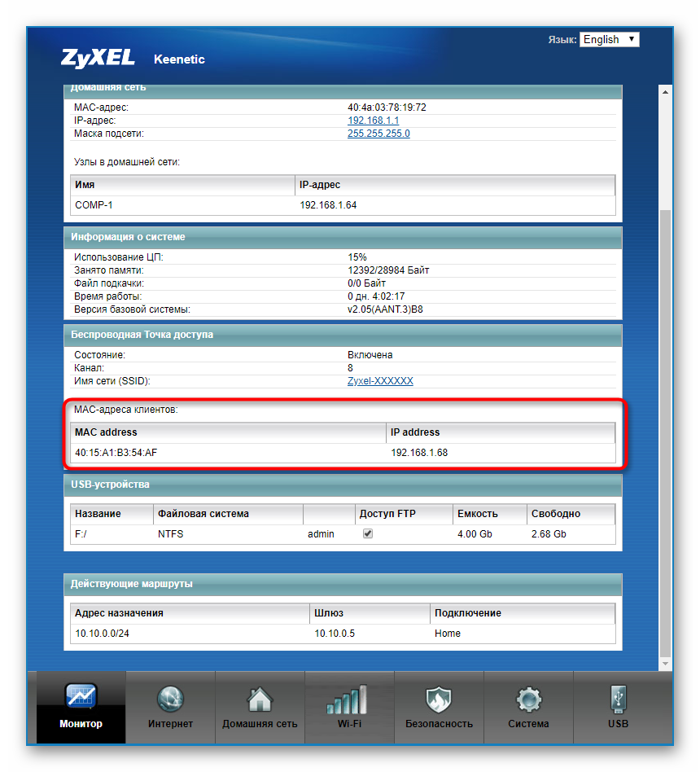Open the Zyxel-XXXXXX SSID link
The width and height of the screenshot is (700, 772).
[380, 381]
